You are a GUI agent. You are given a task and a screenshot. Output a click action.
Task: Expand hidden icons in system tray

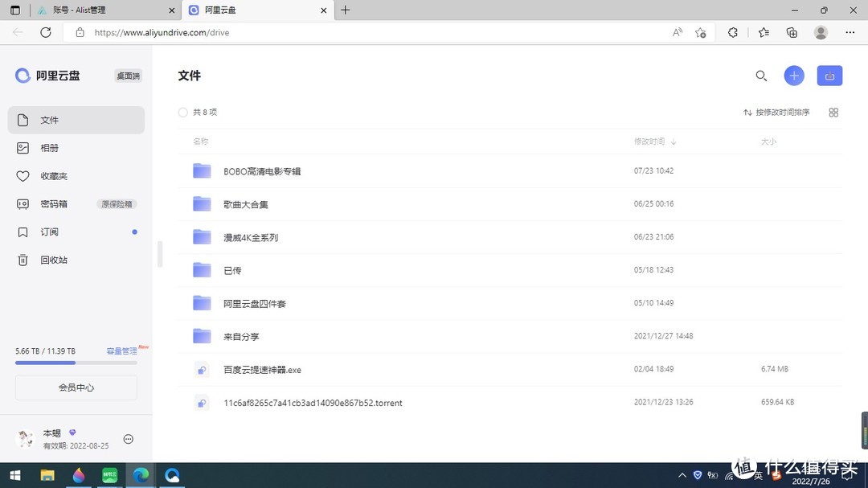pos(682,474)
